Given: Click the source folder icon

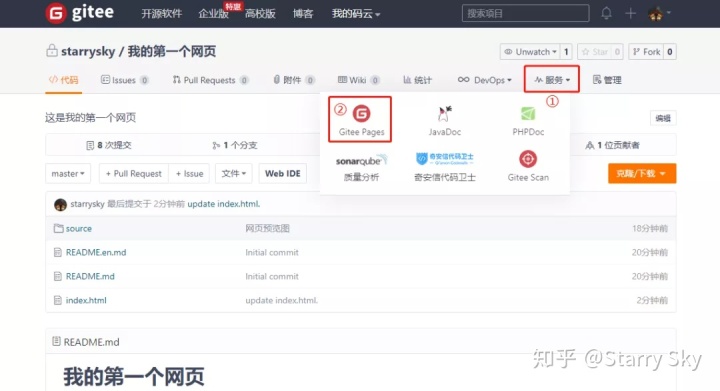Looking at the screenshot, I should coord(58,228).
